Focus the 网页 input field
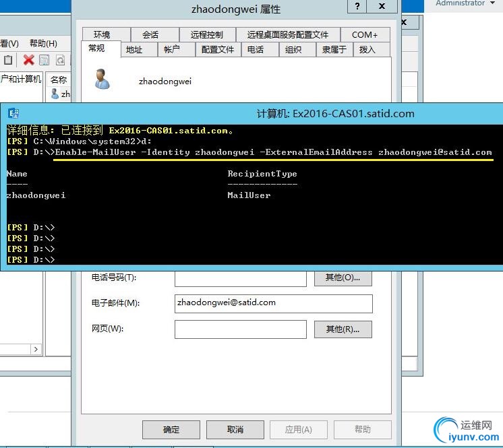 [x=241, y=329]
